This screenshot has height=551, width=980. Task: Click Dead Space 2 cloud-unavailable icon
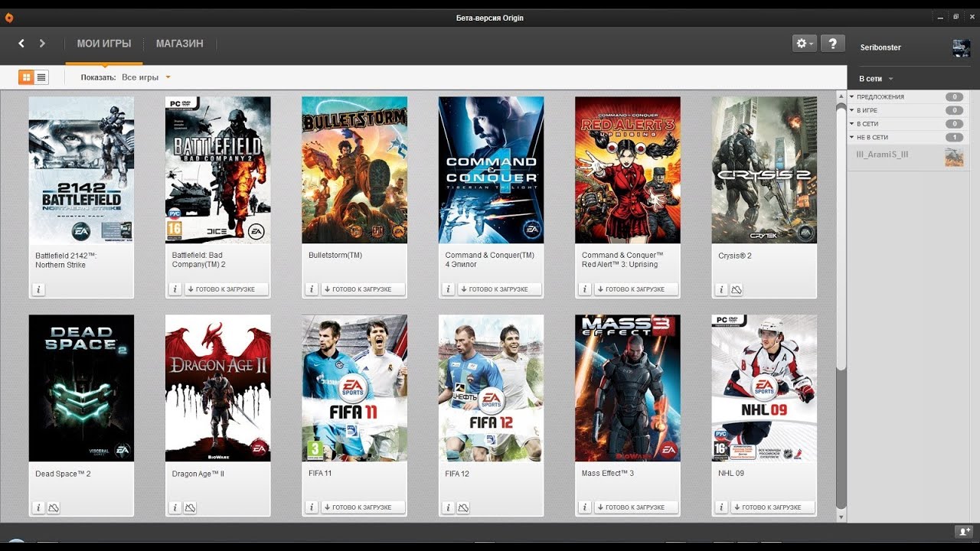pyautogui.click(x=54, y=507)
